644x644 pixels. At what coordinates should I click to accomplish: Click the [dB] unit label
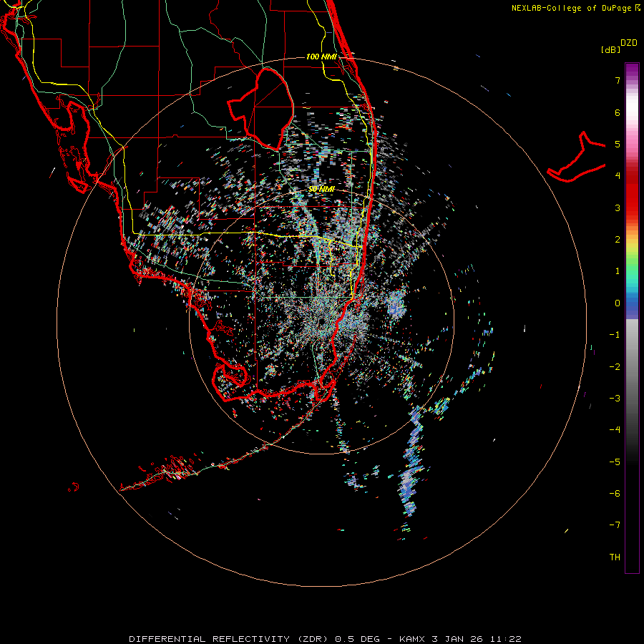(x=611, y=49)
